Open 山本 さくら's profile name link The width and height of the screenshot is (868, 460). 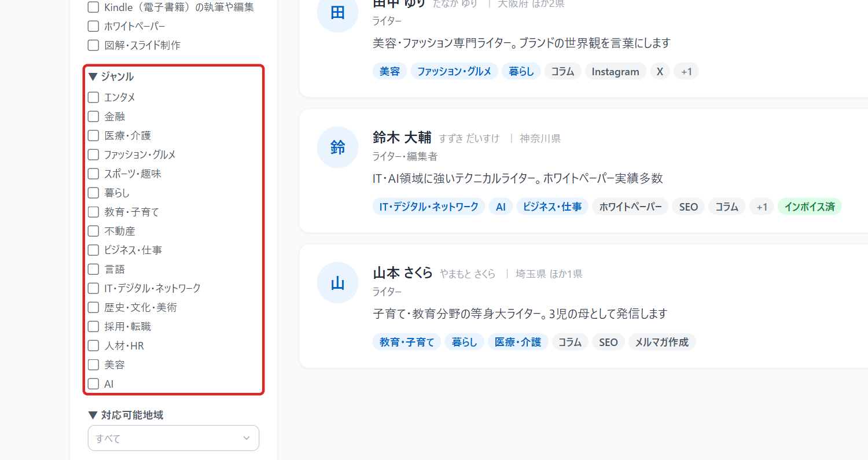click(403, 273)
